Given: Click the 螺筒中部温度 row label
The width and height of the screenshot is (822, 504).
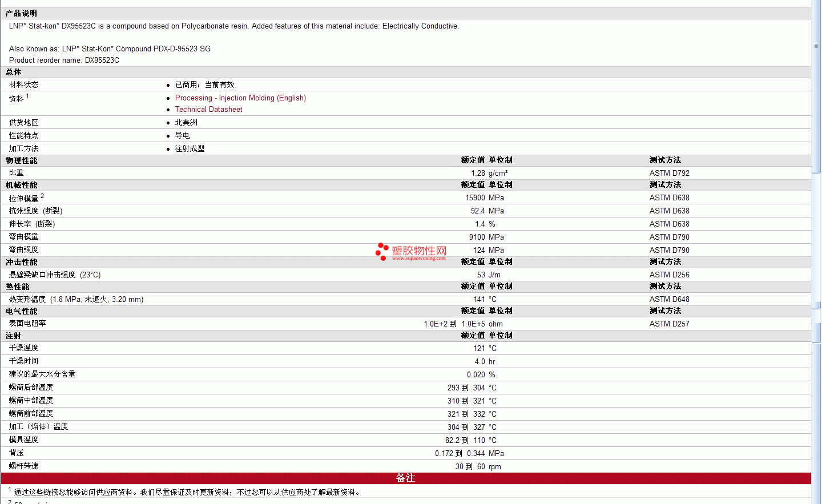Looking at the screenshot, I should 31,401.
